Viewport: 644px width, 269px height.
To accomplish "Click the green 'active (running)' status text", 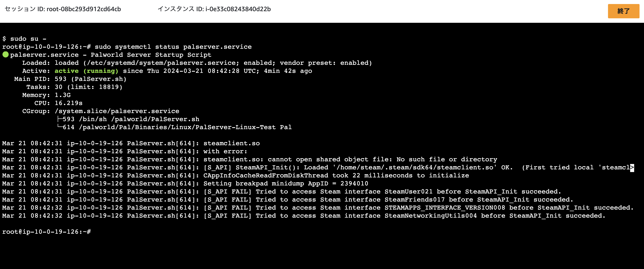I will 86,71.
